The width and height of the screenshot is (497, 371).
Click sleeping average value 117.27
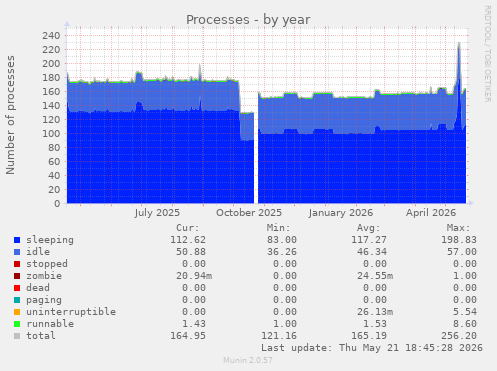(369, 240)
